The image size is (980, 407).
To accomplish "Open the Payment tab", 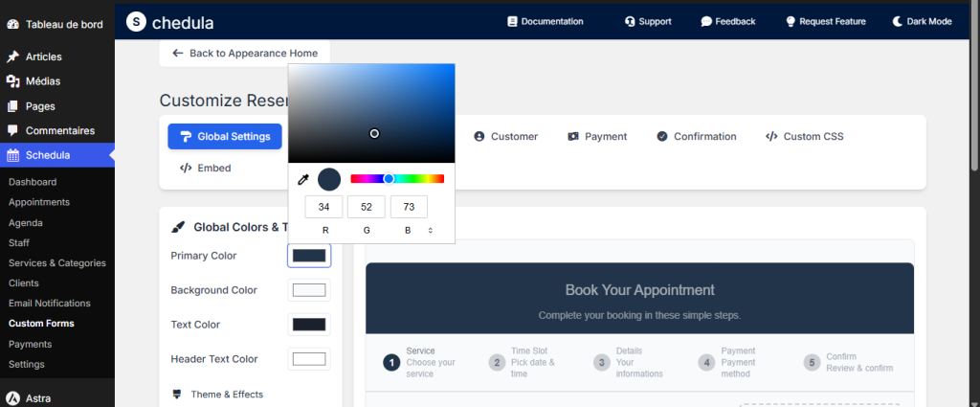I will (596, 136).
